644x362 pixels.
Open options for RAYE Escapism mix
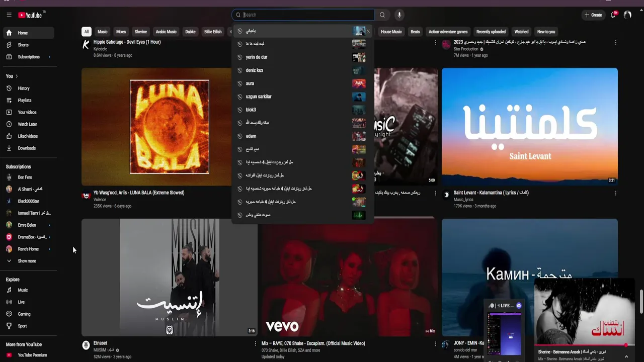[436, 344]
